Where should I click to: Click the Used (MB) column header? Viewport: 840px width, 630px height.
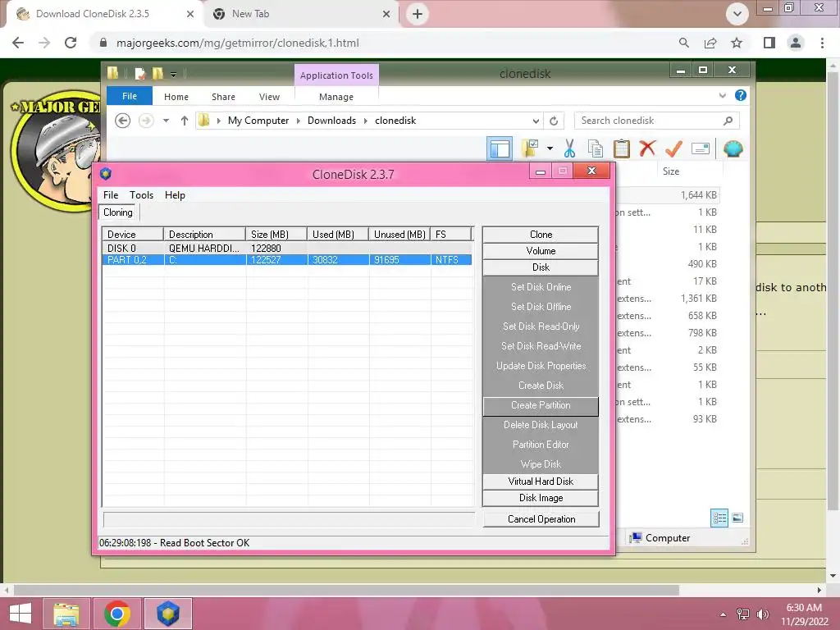click(338, 234)
